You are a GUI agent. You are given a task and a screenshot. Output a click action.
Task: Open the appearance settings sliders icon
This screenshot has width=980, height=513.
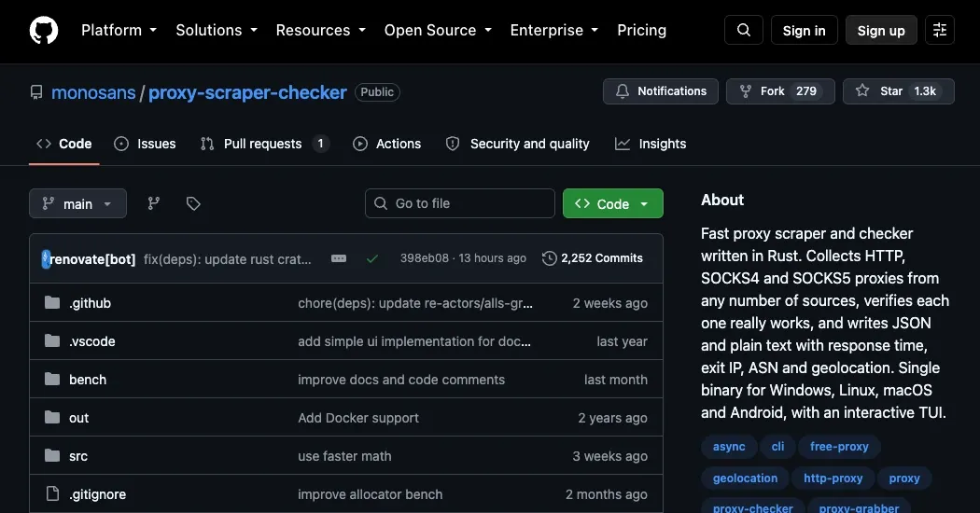click(x=939, y=30)
